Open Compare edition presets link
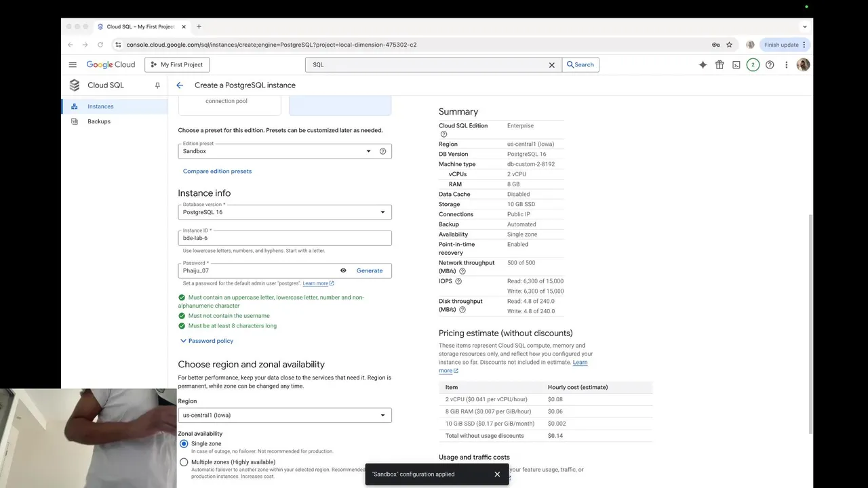This screenshot has width=868, height=488. 217,171
